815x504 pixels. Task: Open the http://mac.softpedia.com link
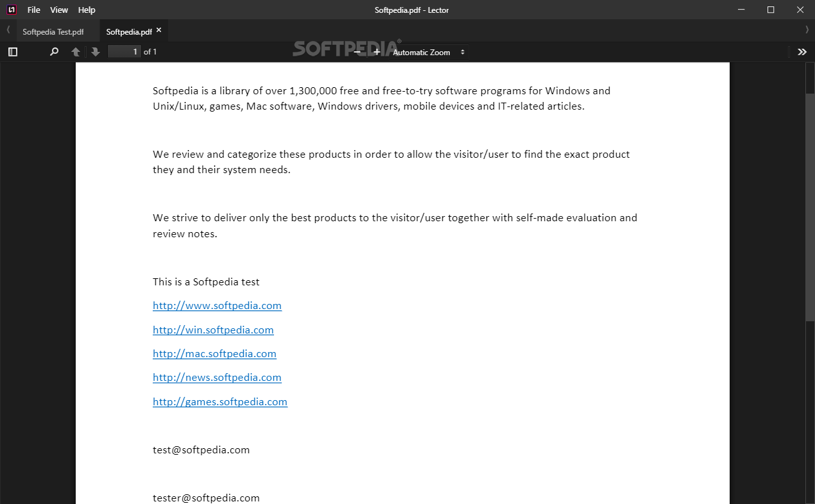(214, 354)
